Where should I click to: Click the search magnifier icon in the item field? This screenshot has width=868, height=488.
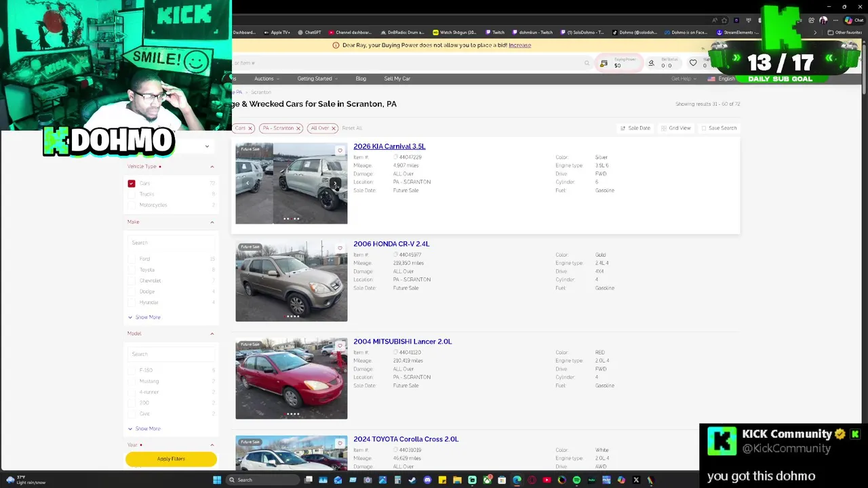click(x=587, y=63)
